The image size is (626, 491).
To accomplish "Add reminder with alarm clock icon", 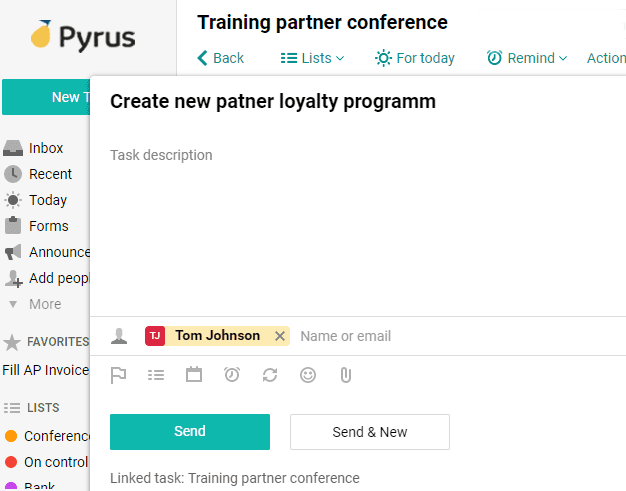I will tap(232, 375).
